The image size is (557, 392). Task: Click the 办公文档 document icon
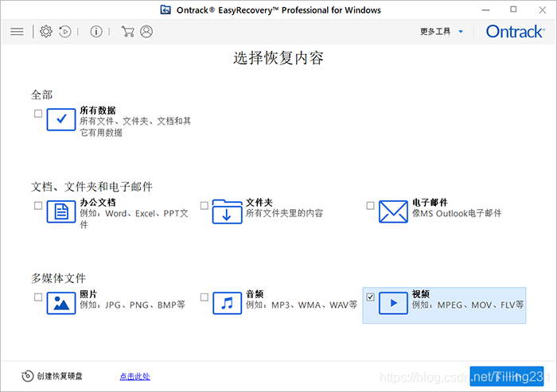click(x=61, y=212)
